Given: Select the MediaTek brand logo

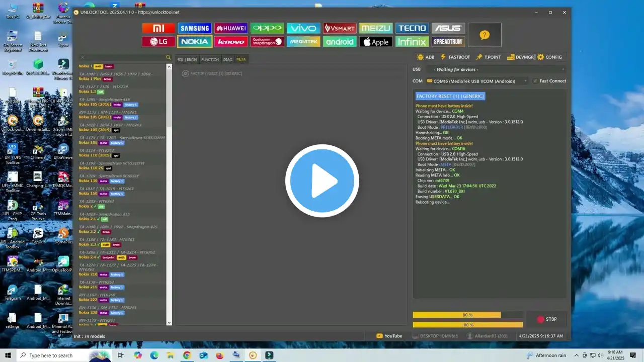Looking at the screenshot, I should [x=303, y=42].
